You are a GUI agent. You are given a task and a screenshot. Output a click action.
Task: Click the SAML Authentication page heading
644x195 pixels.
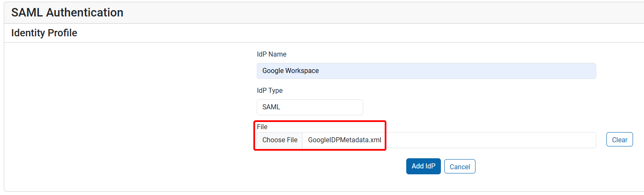point(67,13)
